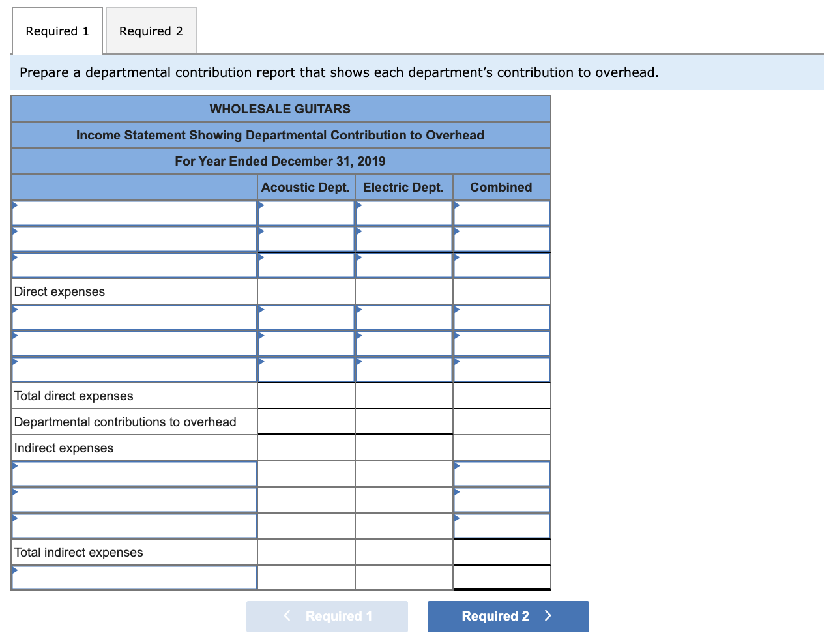This screenshot has height=644, width=833.
Task: Select the Required 1 tab
Action: point(57,31)
